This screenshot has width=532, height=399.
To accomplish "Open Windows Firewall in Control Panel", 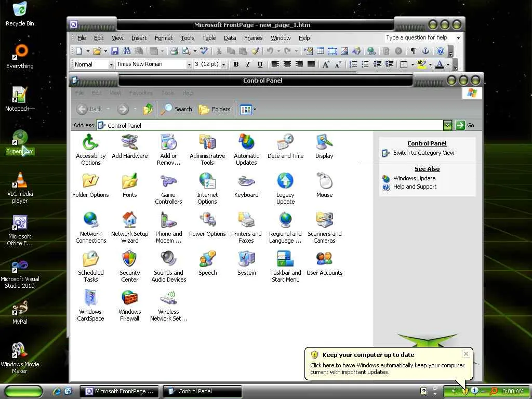I will click(x=129, y=305).
